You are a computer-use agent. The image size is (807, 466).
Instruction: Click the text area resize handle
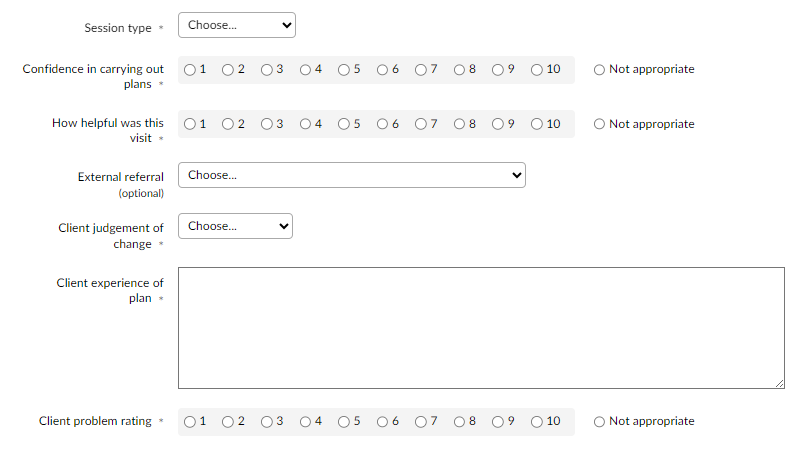pos(779,383)
